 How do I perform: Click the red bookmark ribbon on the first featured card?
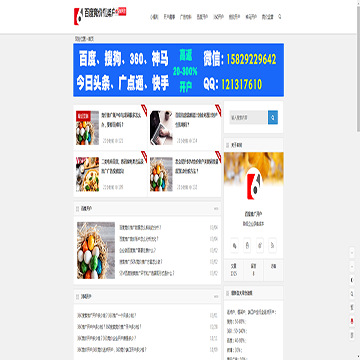[x=144, y=110]
